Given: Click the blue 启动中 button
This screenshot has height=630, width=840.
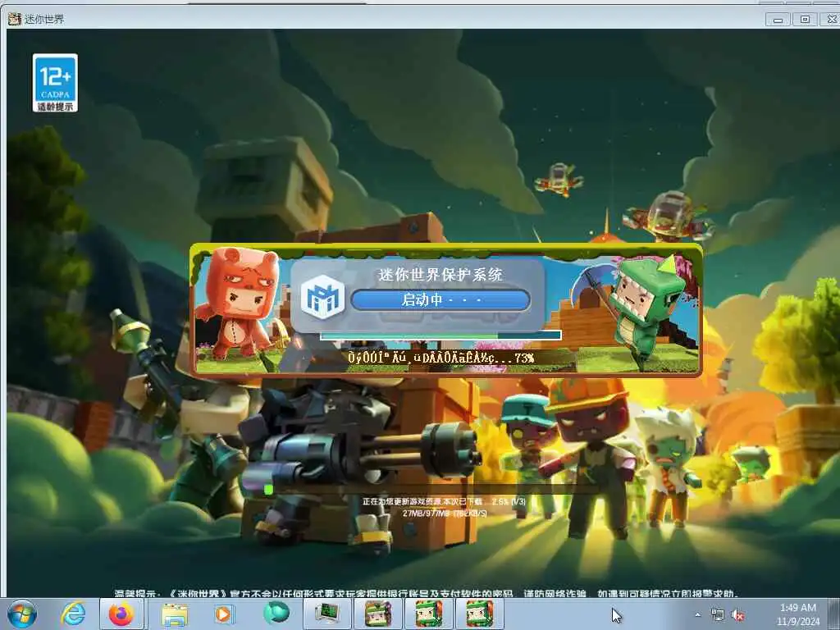Looking at the screenshot, I should point(441,300).
